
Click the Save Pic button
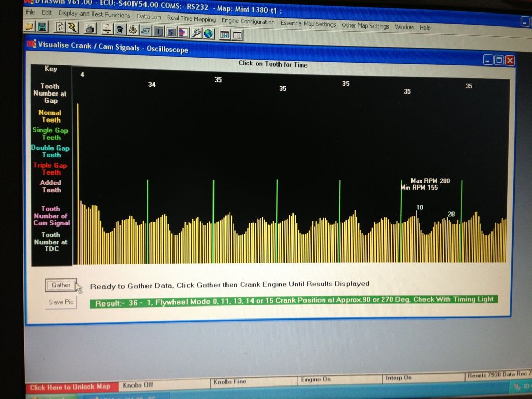[61, 302]
